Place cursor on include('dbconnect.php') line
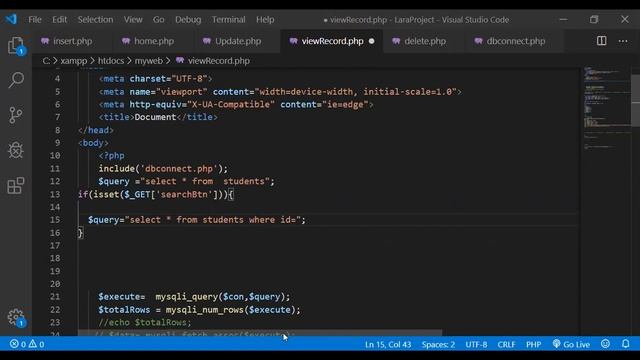 (x=163, y=169)
